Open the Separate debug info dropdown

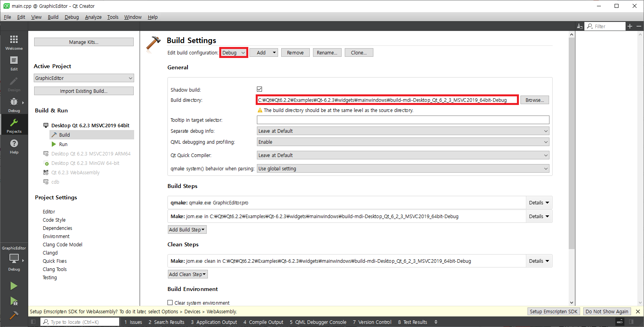coord(403,131)
